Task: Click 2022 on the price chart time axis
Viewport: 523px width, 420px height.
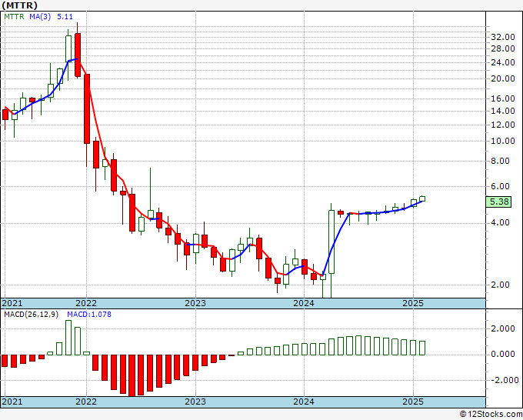Action: point(86,303)
